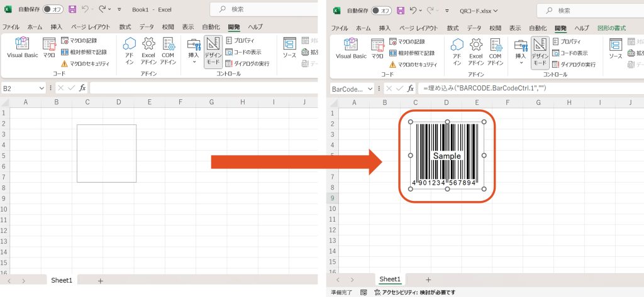This screenshot has width=644, height=297.
Task: Select column D header in Book1 window
Action: point(119,102)
